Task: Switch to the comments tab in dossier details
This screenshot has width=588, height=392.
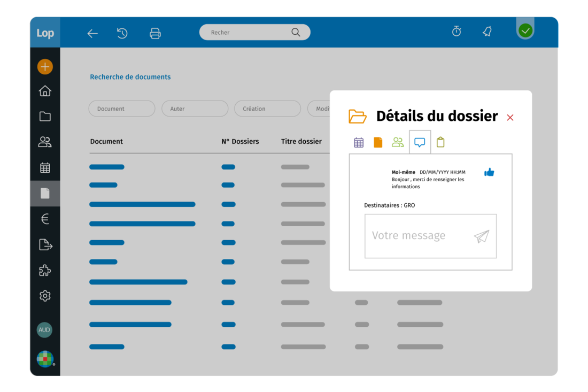Action: point(420,142)
